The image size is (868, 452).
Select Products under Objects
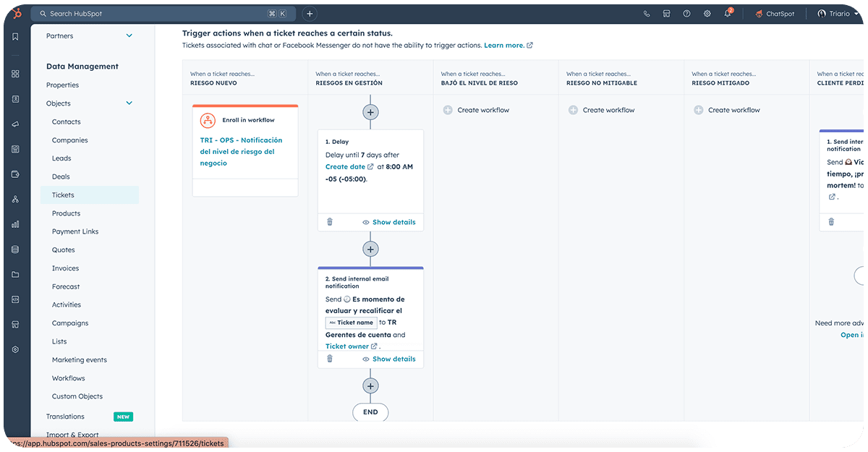tap(67, 213)
